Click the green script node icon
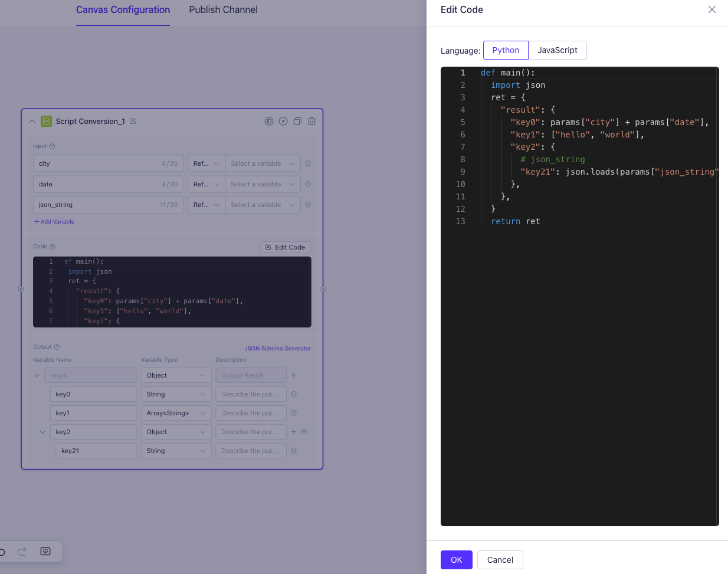This screenshot has width=728, height=574. pyautogui.click(x=46, y=121)
